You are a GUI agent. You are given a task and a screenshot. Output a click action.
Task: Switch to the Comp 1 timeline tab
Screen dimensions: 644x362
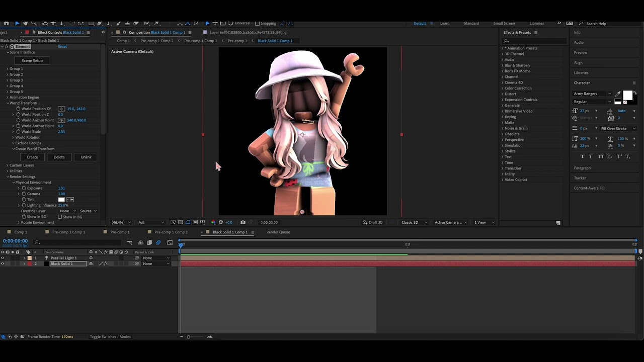click(x=20, y=232)
